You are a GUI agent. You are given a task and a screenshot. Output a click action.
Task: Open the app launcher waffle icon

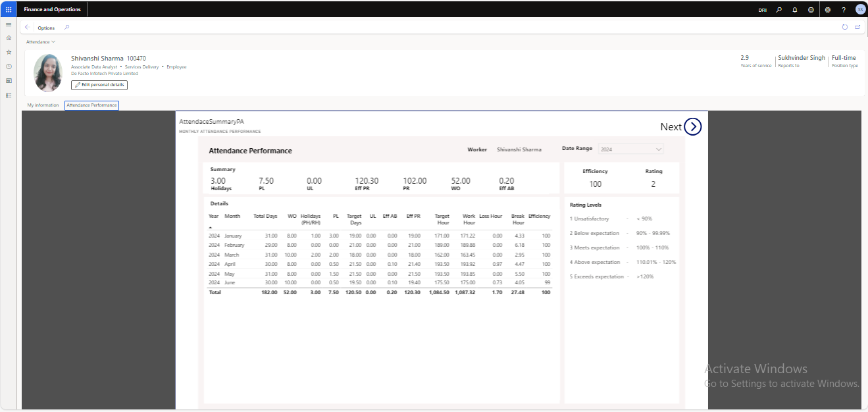coord(9,9)
